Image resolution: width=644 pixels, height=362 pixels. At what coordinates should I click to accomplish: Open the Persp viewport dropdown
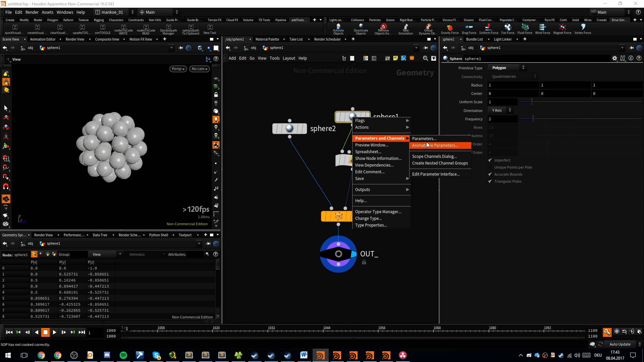point(178,69)
